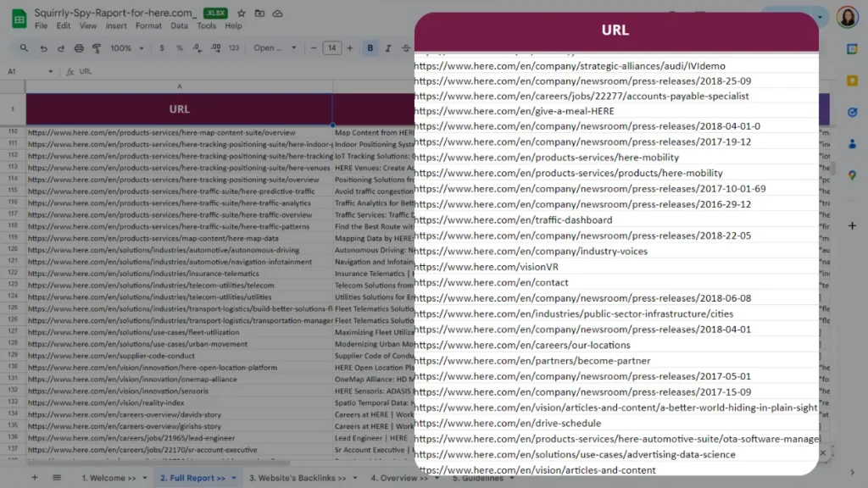This screenshot has width=868, height=488.
Task: Click the search menus magnifier icon
Action: [x=25, y=48]
